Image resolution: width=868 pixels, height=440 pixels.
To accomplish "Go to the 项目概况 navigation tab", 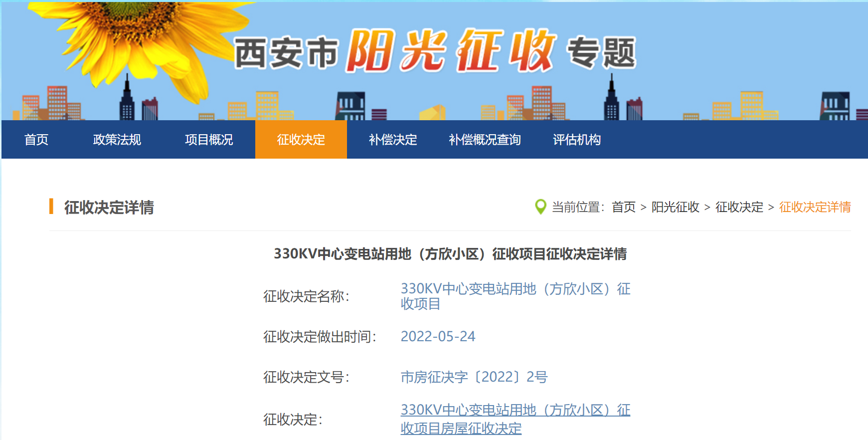I will [x=209, y=140].
